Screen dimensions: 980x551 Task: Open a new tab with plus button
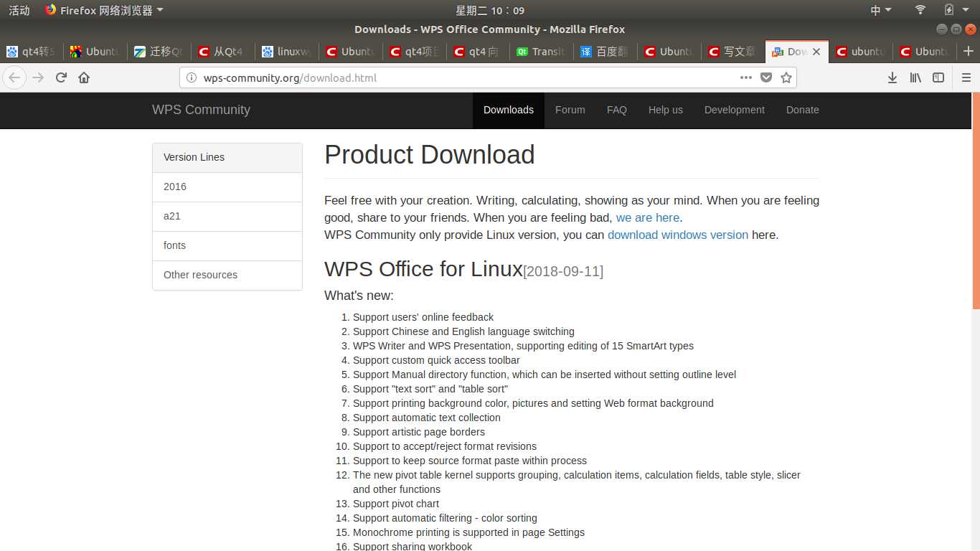tap(969, 51)
